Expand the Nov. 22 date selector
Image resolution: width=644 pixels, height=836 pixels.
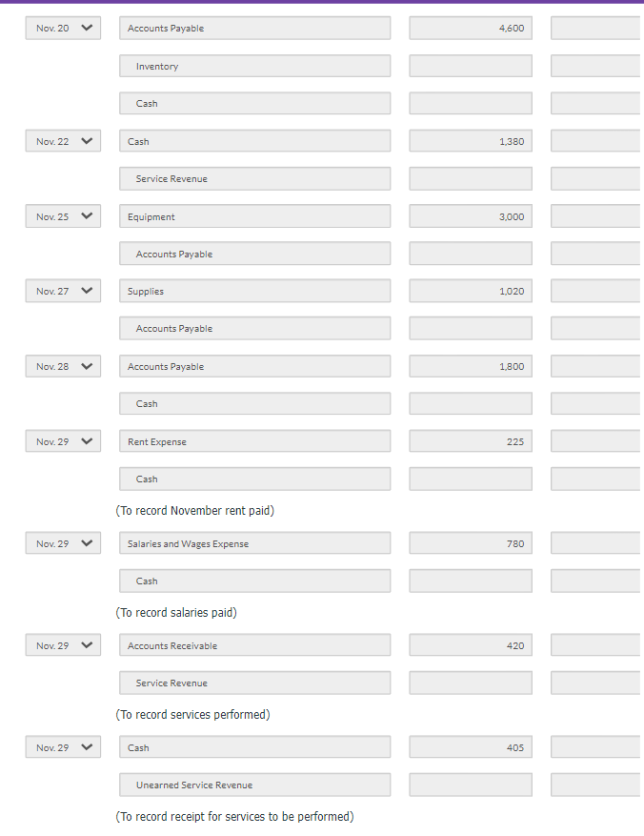(62, 140)
